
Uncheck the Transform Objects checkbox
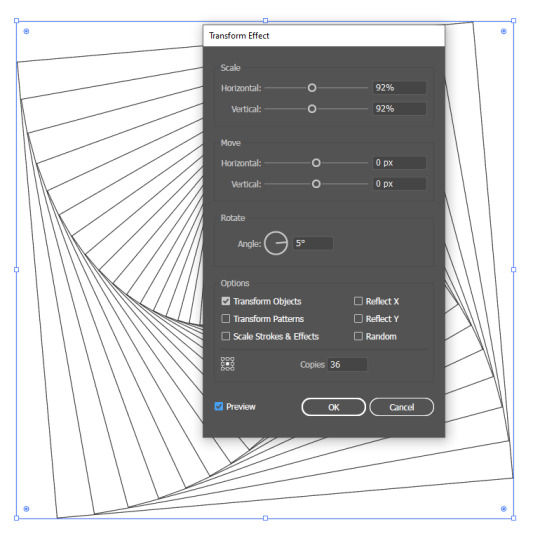click(226, 301)
